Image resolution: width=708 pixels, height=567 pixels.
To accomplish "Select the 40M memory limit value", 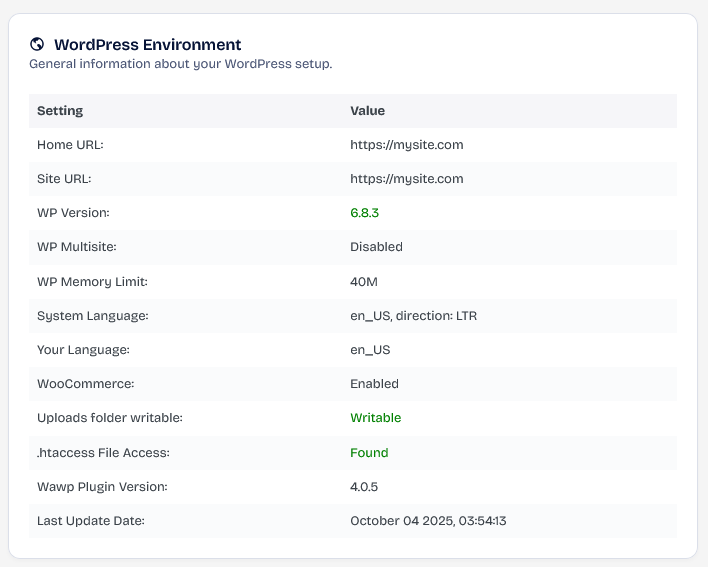I will click(364, 282).
